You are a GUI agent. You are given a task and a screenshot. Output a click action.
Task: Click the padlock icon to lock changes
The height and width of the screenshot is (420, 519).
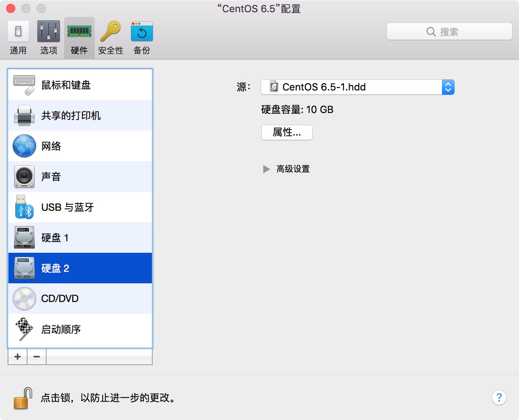(23, 398)
